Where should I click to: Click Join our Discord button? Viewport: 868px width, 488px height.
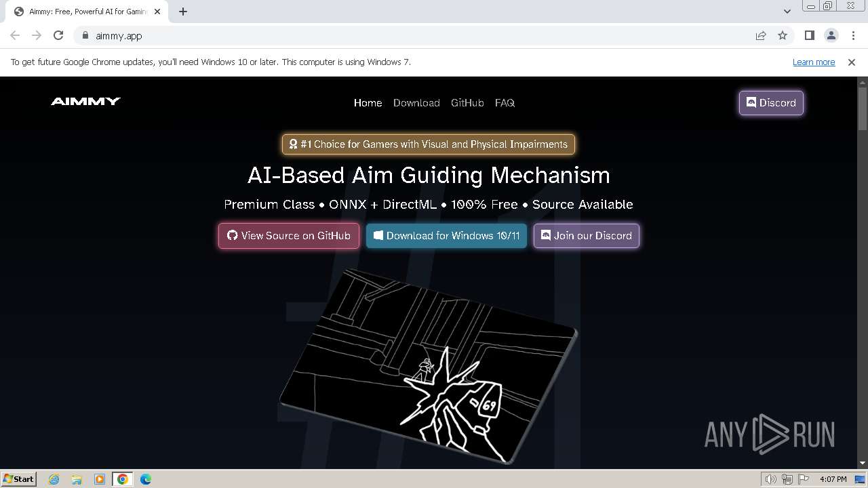tap(587, 236)
